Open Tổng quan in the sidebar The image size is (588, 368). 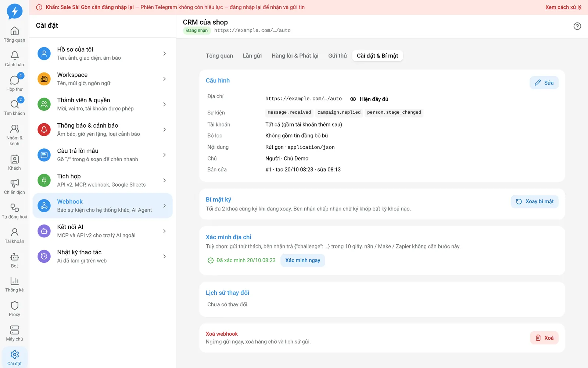[15, 34]
